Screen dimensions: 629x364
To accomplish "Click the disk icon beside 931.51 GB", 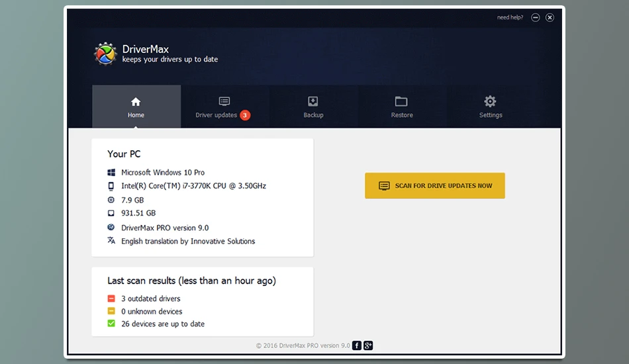I will [x=111, y=213].
